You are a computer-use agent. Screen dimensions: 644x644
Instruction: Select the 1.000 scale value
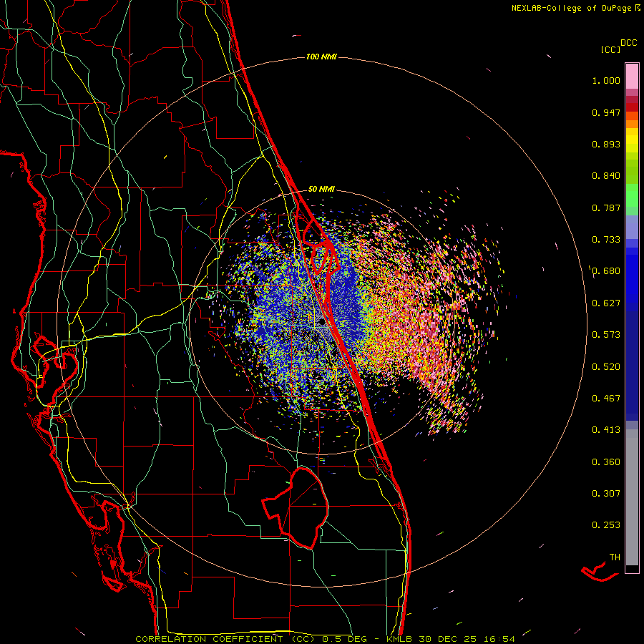(606, 80)
